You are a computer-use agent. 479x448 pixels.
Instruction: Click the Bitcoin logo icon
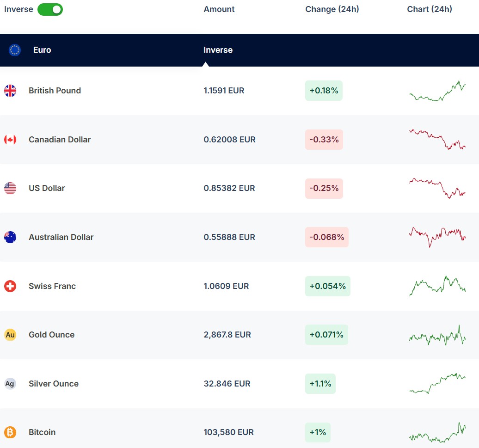tap(10, 432)
